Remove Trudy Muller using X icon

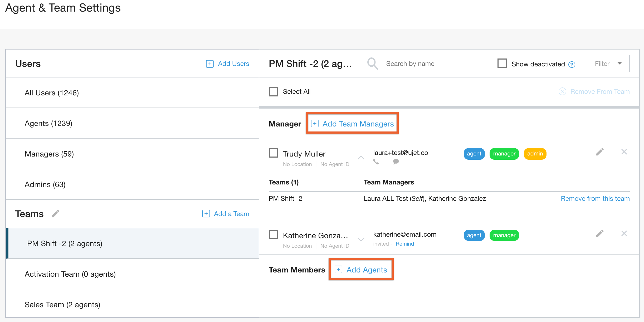tap(624, 152)
